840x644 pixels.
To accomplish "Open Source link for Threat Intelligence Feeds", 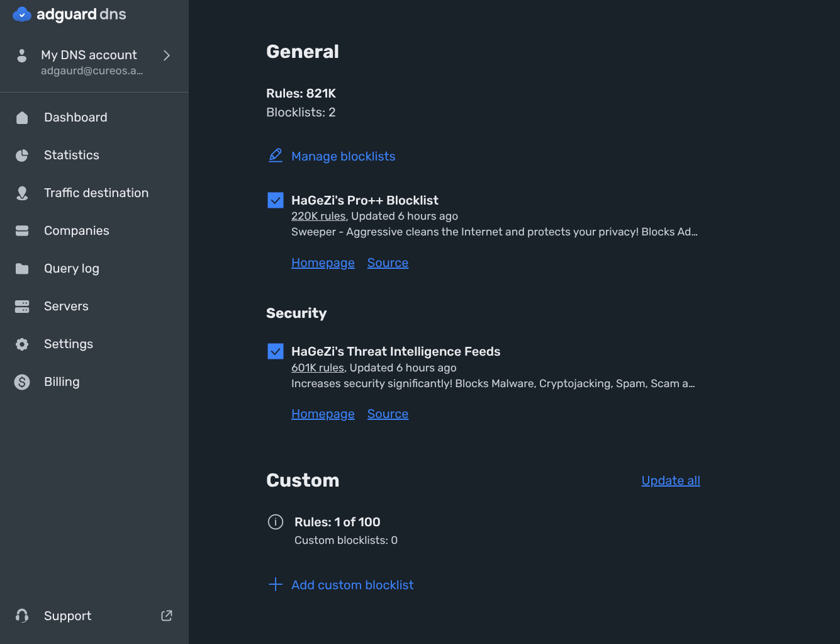I will pyautogui.click(x=388, y=414).
